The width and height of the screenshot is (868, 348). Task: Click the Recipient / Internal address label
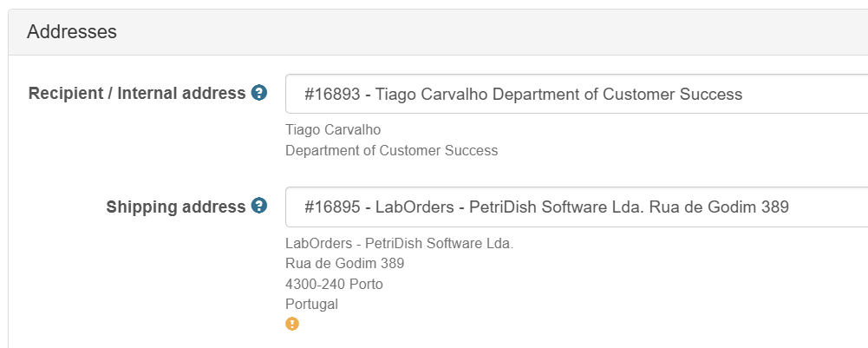click(x=137, y=93)
